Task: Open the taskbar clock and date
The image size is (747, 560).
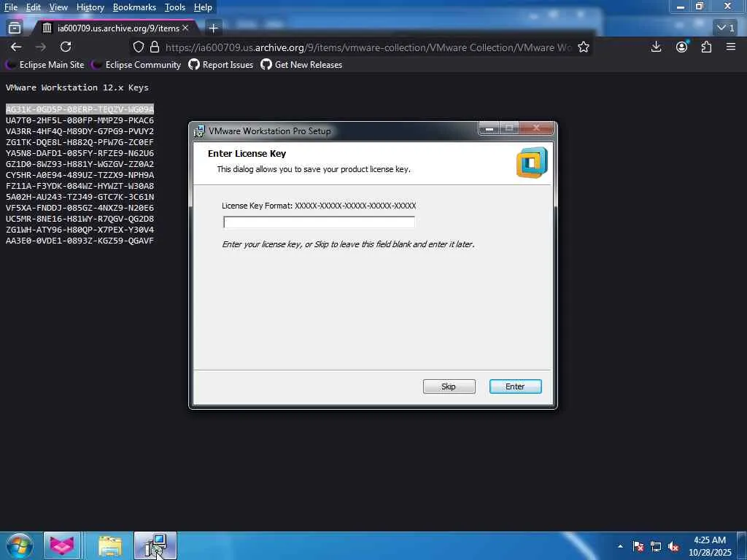Action: pos(710,546)
